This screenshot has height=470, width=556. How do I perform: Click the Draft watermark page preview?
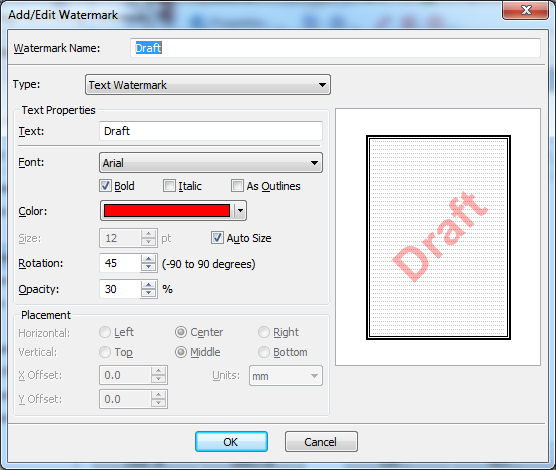pyautogui.click(x=438, y=237)
